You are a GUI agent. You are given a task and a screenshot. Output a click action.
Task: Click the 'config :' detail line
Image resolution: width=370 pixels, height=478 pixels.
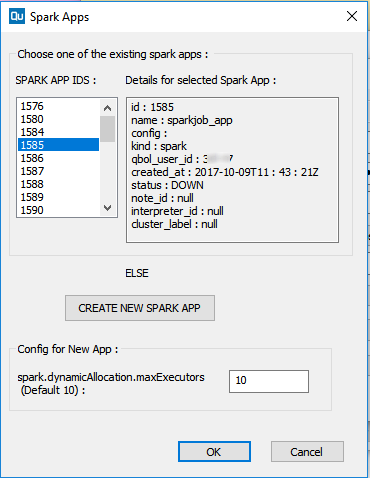pyautogui.click(x=149, y=133)
